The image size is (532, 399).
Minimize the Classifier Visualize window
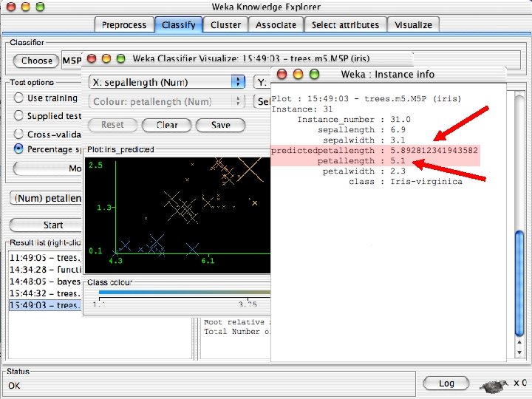click(x=106, y=58)
